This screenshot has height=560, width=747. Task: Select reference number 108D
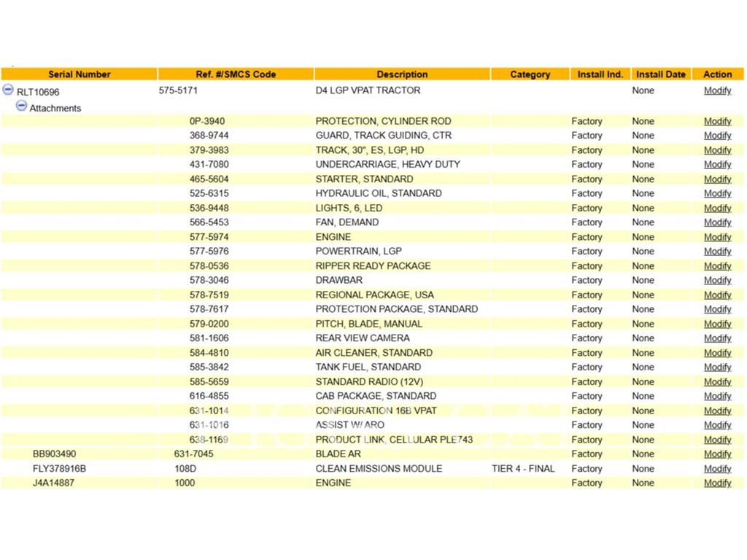point(185,469)
